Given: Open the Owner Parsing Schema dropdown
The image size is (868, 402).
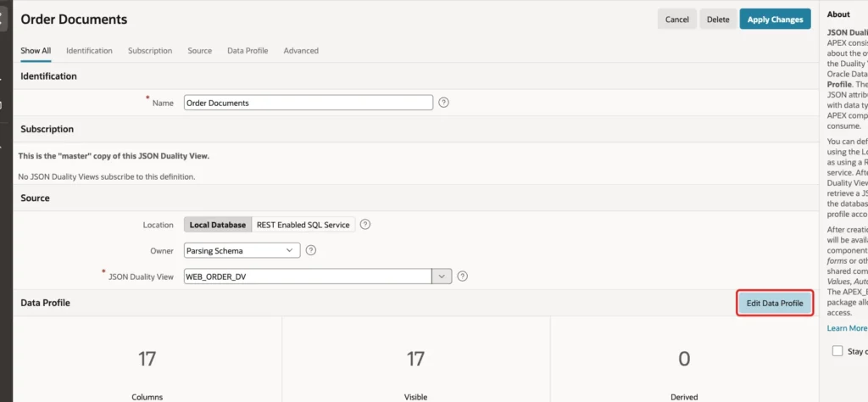Looking at the screenshot, I should coord(242,250).
